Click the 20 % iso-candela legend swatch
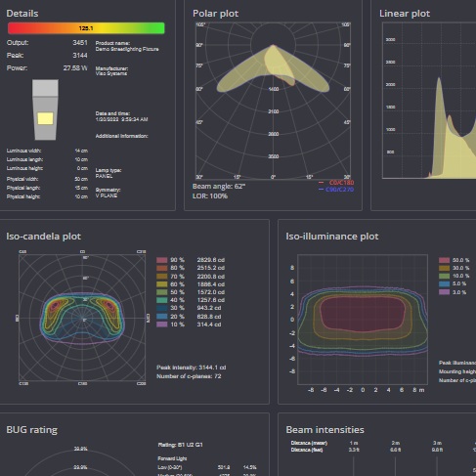Image resolution: width=476 pixels, height=476 pixels. (x=162, y=317)
